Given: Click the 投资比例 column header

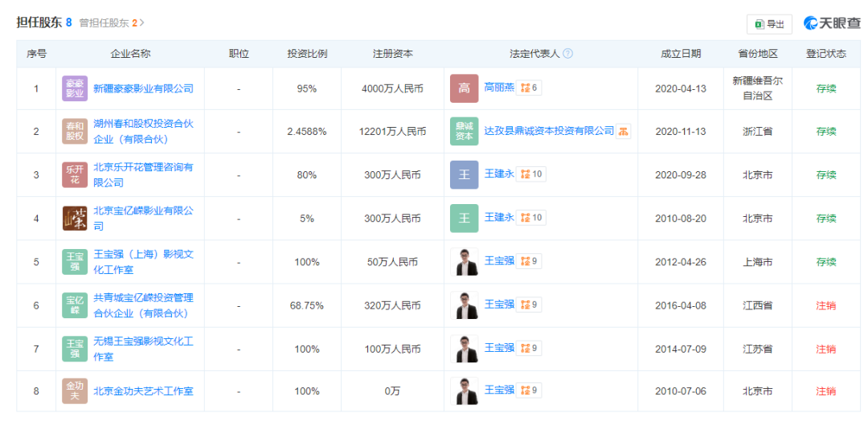Looking at the screenshot, I should tap(307, 54).
